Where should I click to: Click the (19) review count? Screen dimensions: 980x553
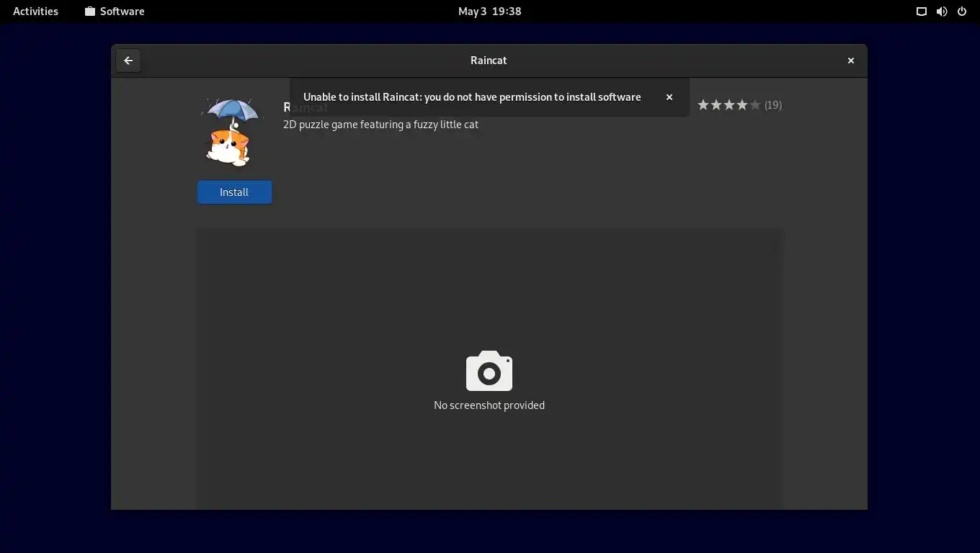click(773, 105)
